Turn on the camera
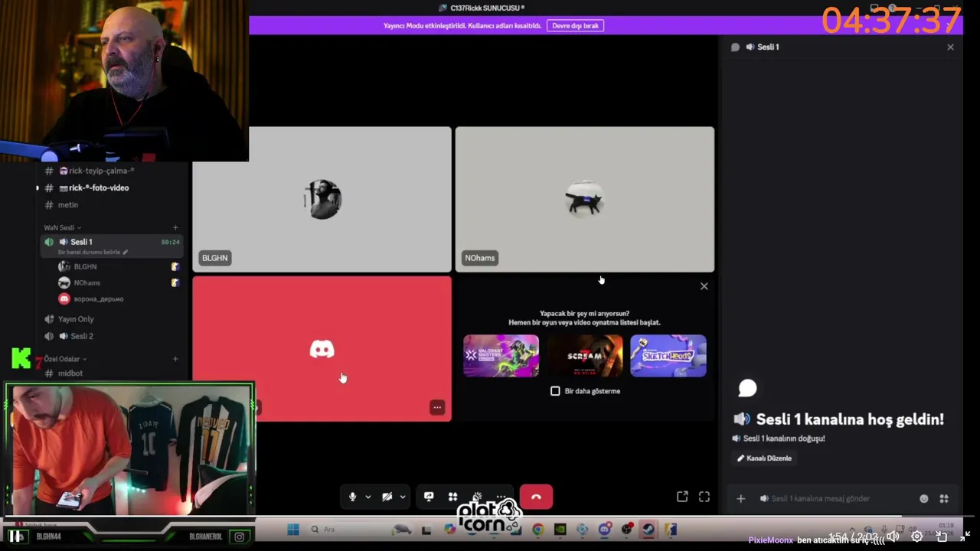980x551 pixels. pos(387,497)
